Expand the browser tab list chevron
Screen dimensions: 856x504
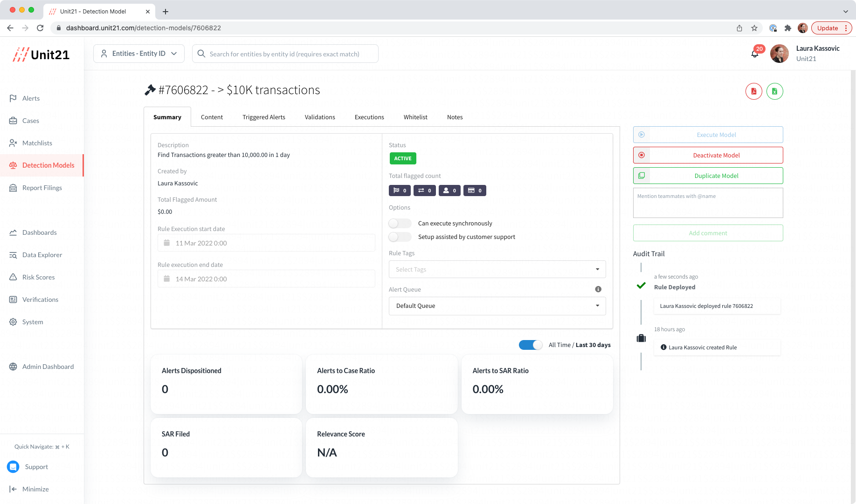point(846,11)
